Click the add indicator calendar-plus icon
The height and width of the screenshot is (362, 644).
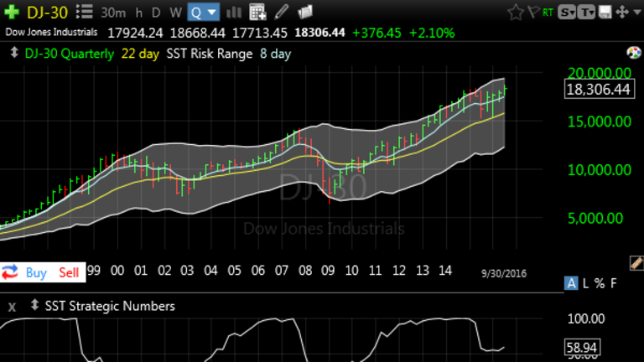tap(258, 13)
